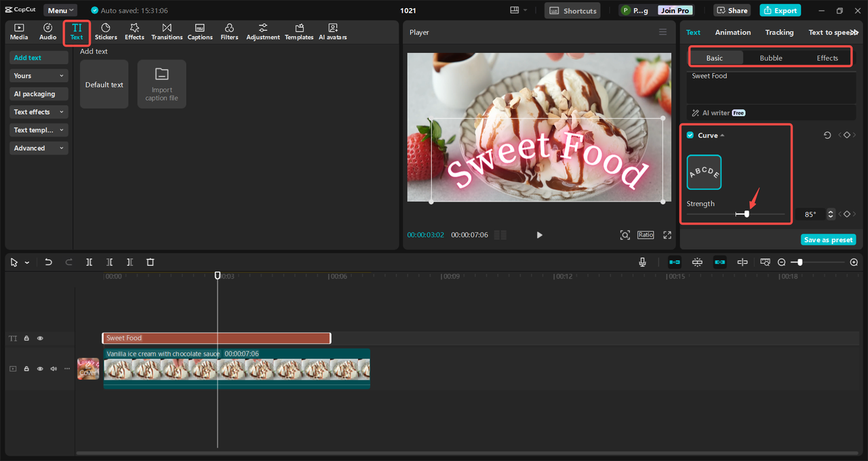Click the Undo arrow in timeline toolbar
Viewport: 868px width, 461px height.
pyautogui.click(x=48, y=262)
